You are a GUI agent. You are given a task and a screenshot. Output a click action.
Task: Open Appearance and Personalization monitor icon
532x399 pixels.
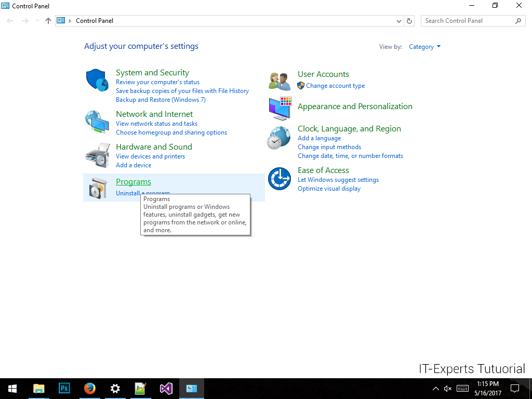[x=280, y=108]
